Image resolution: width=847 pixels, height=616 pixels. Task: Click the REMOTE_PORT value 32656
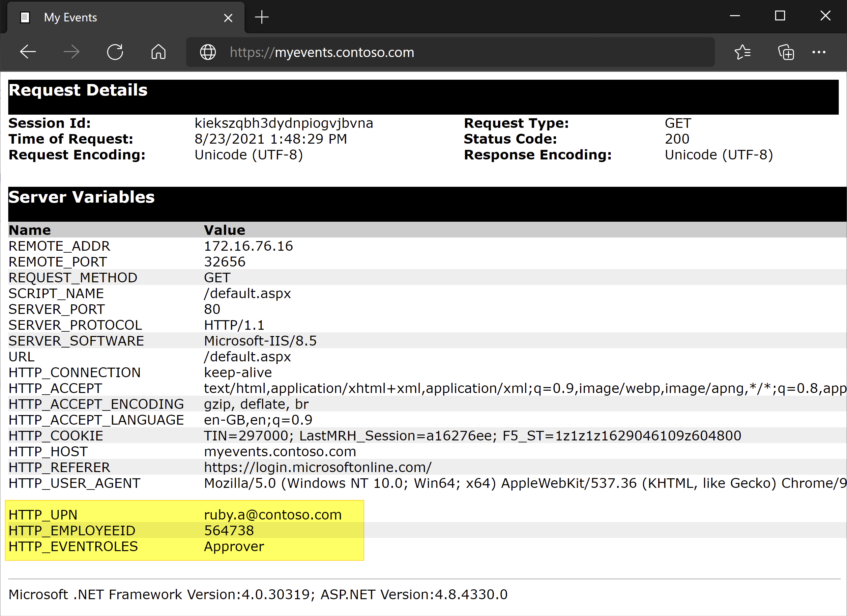(x=224, y=262)
